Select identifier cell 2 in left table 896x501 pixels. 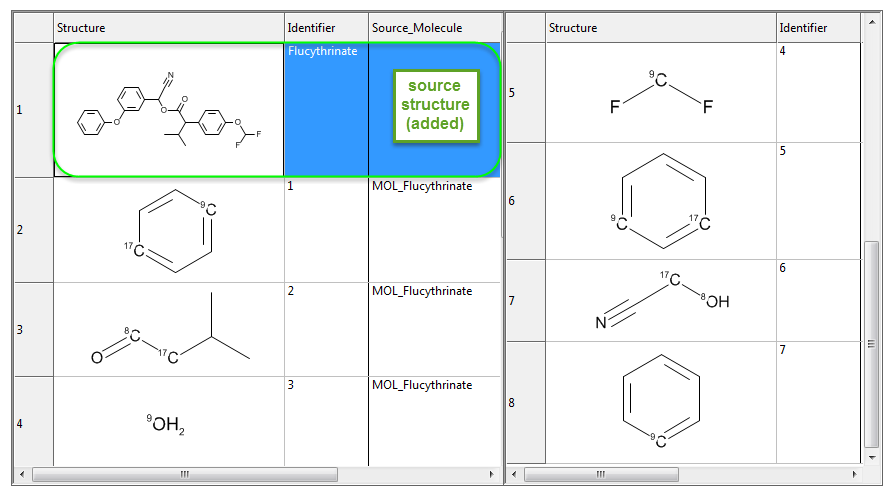point(326,330)
